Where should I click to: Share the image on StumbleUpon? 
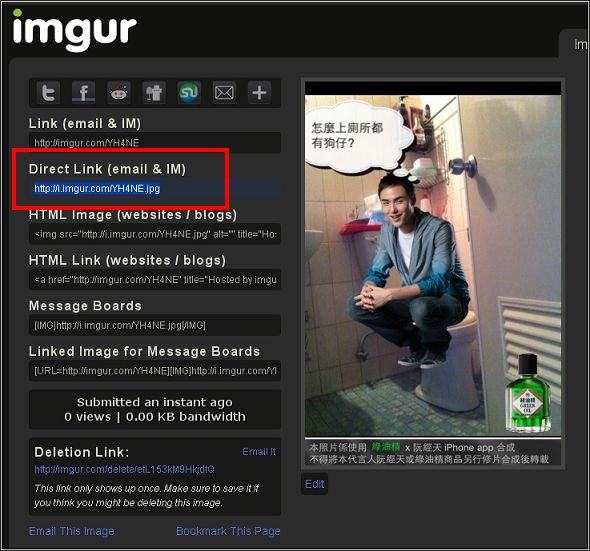tap(189, 92)
